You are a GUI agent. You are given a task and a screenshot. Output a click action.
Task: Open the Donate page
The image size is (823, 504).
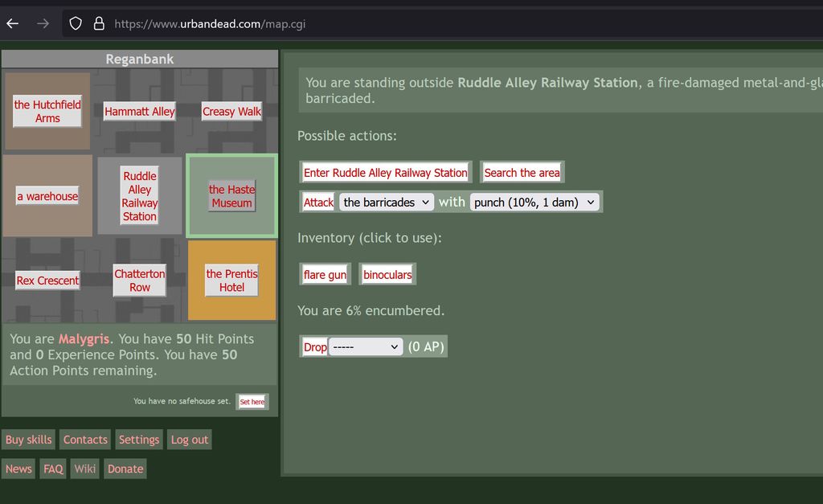coord(125,469)
